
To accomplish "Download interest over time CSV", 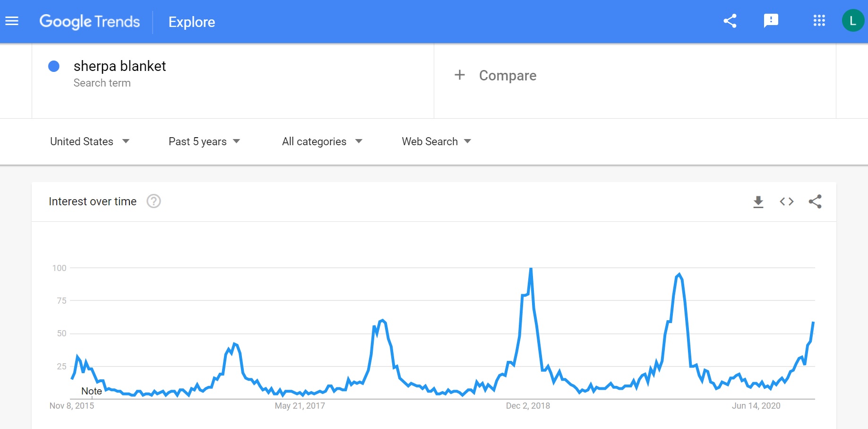I will click(x=758, y=202).
